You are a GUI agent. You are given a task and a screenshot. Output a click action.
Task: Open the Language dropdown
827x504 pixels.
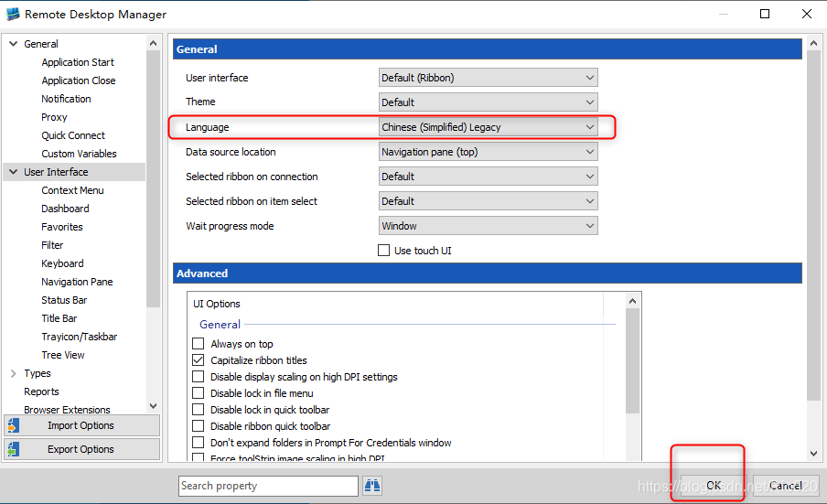coord(488,127)
